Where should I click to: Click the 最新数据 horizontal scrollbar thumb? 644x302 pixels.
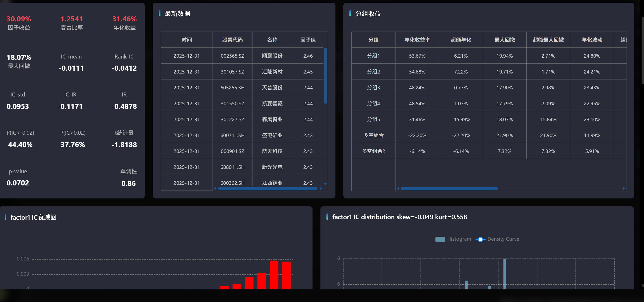[x=267, y=189]
